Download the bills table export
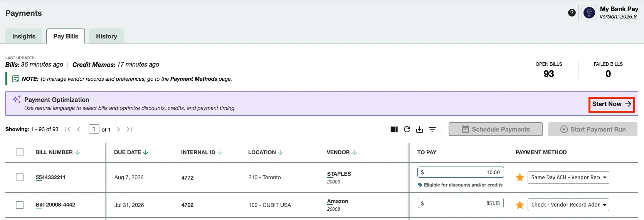 [420, 129]
